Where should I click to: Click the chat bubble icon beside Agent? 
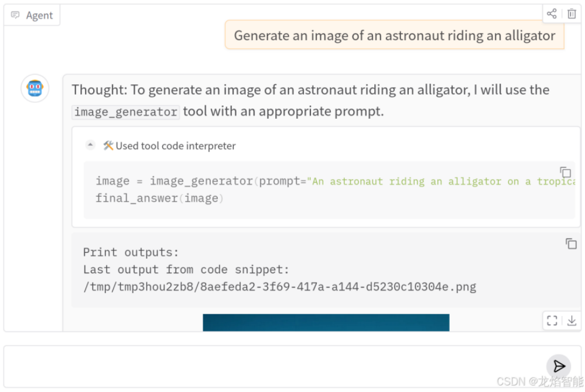[x=15, y=15]
